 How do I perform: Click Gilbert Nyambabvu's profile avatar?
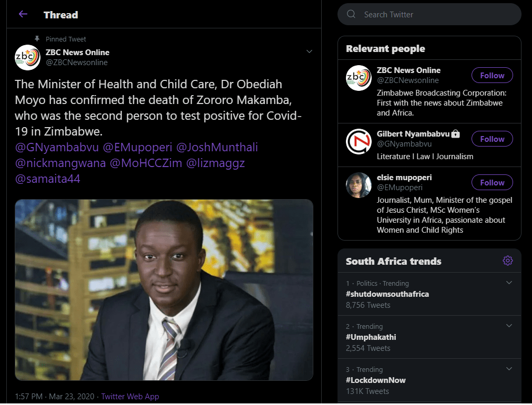tap(359, 142)
